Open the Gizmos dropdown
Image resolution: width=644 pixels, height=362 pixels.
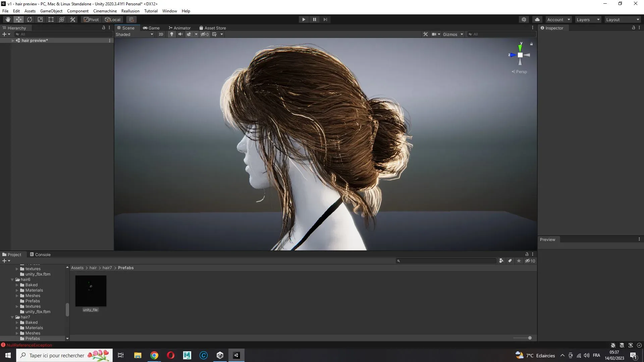coord(453,34)
